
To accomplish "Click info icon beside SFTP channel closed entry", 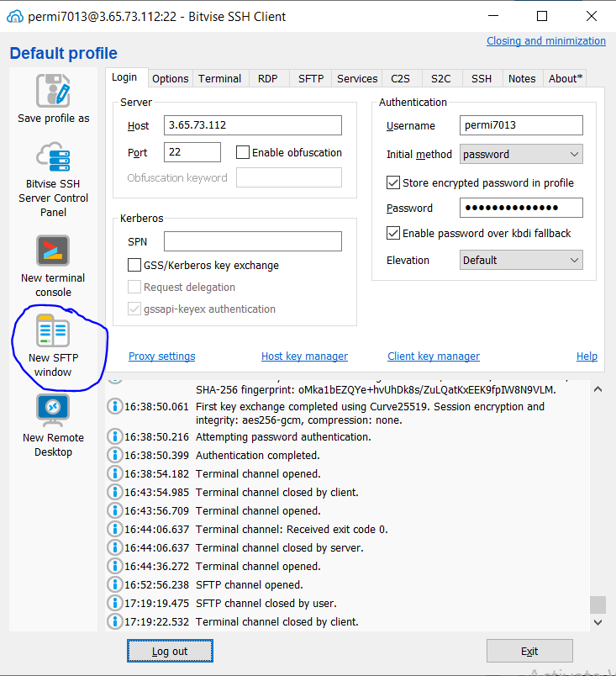I will click(x=114, y=603).
